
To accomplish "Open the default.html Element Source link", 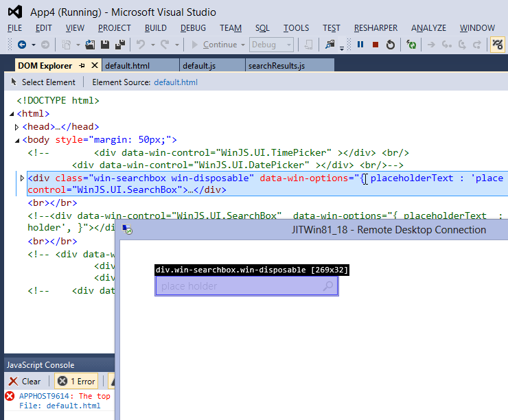I will [176, 82].
